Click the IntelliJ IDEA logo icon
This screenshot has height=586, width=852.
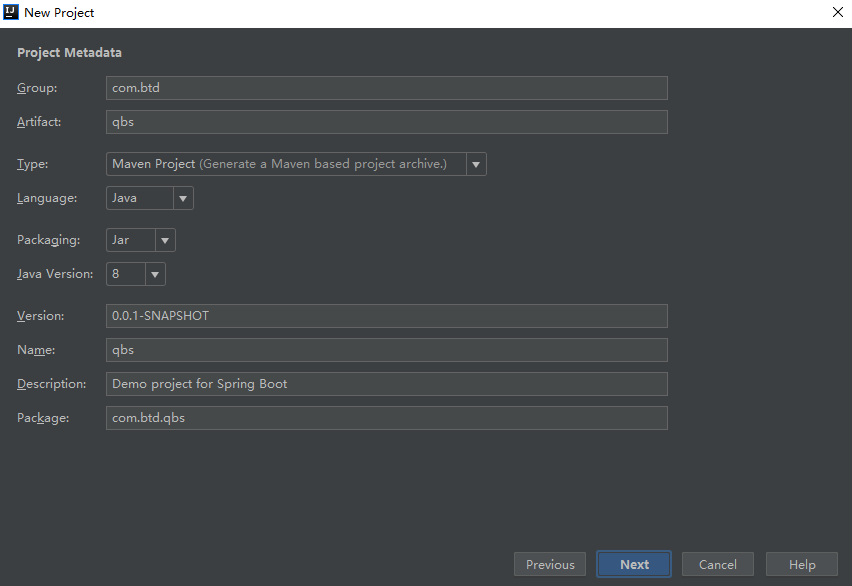[x=11, y=13]
